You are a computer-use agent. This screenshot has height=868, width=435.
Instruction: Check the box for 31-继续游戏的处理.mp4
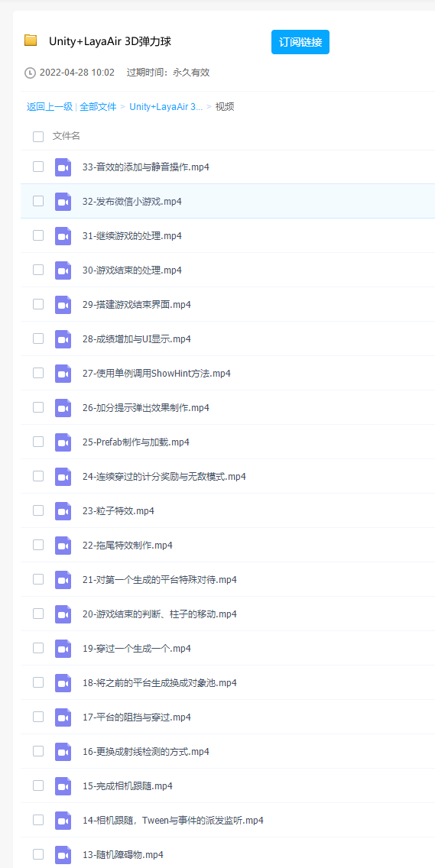(x=38, y=235)
